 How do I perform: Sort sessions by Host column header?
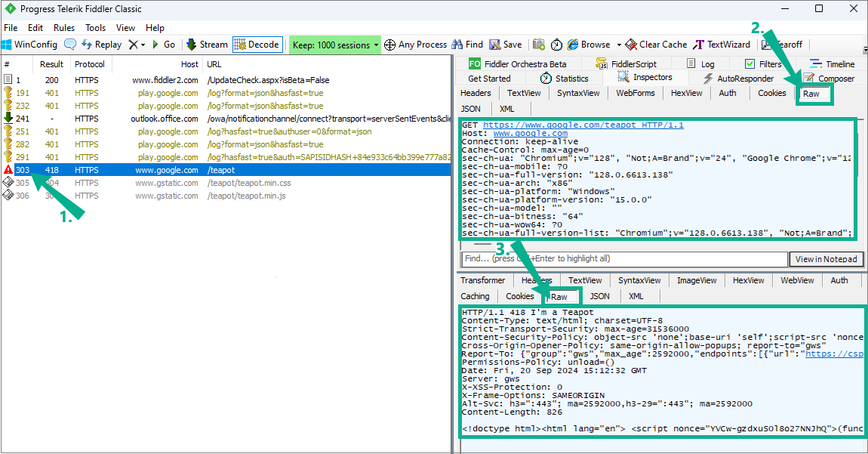point(157,64)
